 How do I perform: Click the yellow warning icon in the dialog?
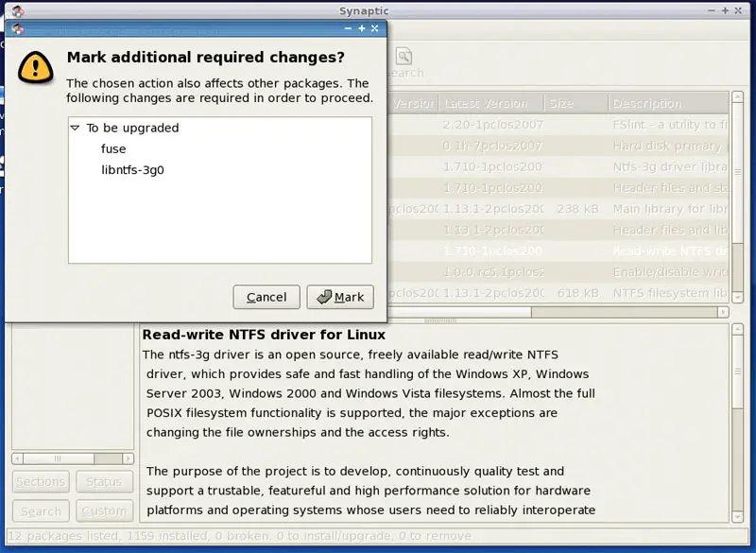(x=35, y=65)
